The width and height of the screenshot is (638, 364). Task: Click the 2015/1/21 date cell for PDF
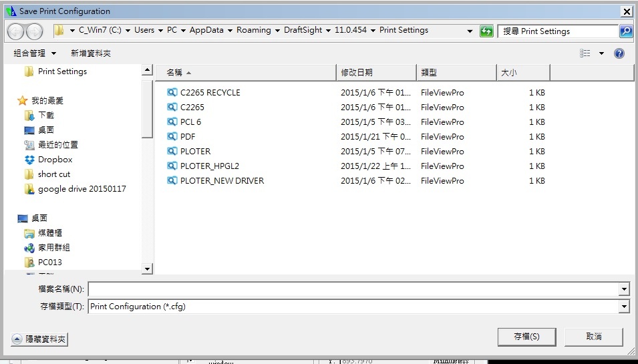[x=375, y=137]
